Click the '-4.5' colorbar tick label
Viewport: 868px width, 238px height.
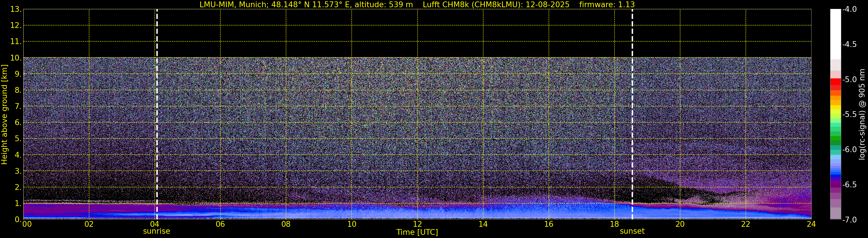click(x=849, y=44)
